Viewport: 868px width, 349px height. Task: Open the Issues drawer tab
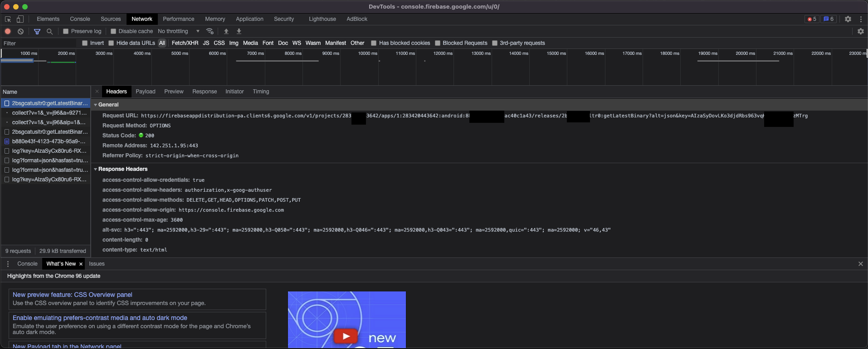[x=97, y=264]
